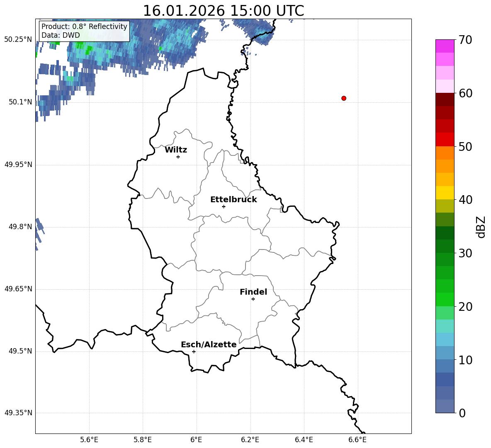This screenshot has height=448, width=491.
Task: Select the Esch/Alzette label
Action: (209, 344)
